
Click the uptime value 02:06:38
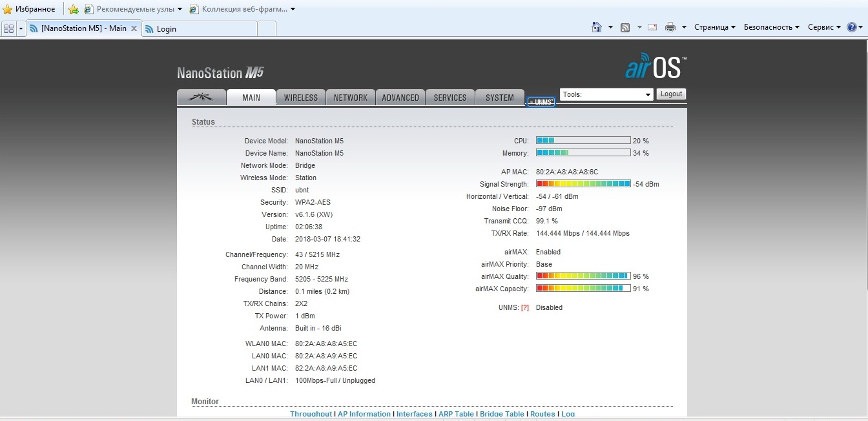click(x=309, y=227)
